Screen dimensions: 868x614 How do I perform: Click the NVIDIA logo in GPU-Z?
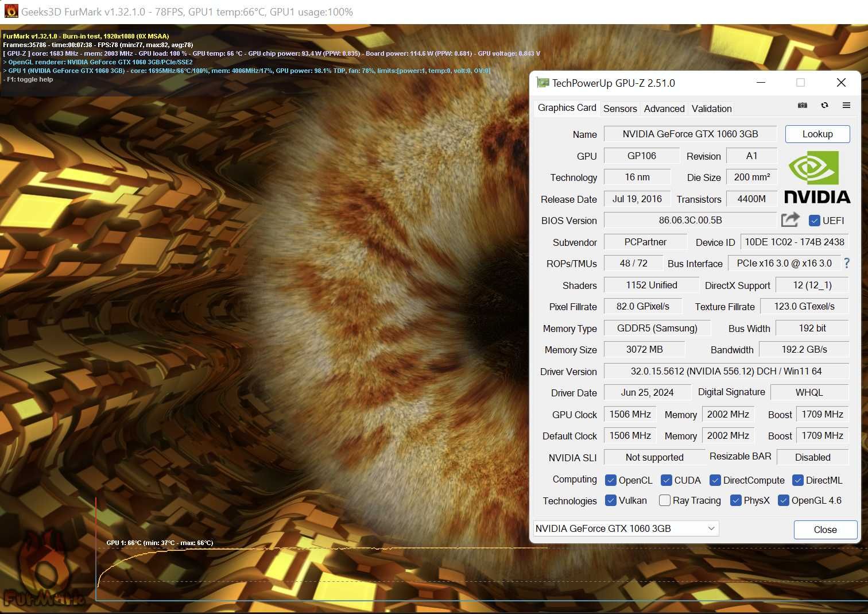pyautogui.click(x=817, y=177)
